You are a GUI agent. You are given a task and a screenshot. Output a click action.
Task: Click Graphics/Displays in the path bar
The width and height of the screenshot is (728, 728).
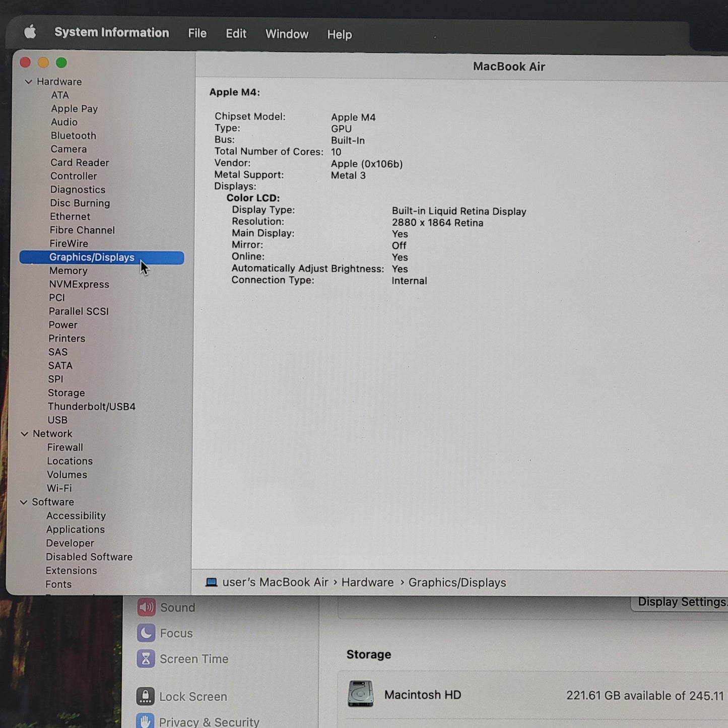click(x=457, y=583)
